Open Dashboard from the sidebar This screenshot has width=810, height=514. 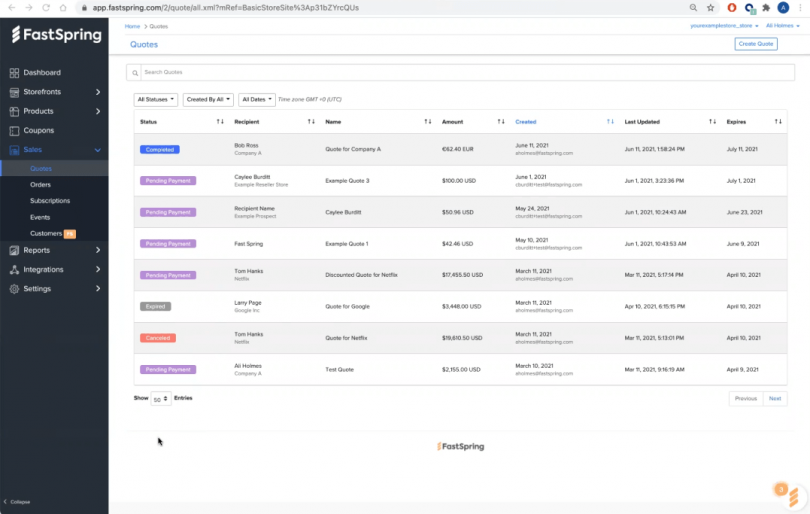[x=42, y=73]
